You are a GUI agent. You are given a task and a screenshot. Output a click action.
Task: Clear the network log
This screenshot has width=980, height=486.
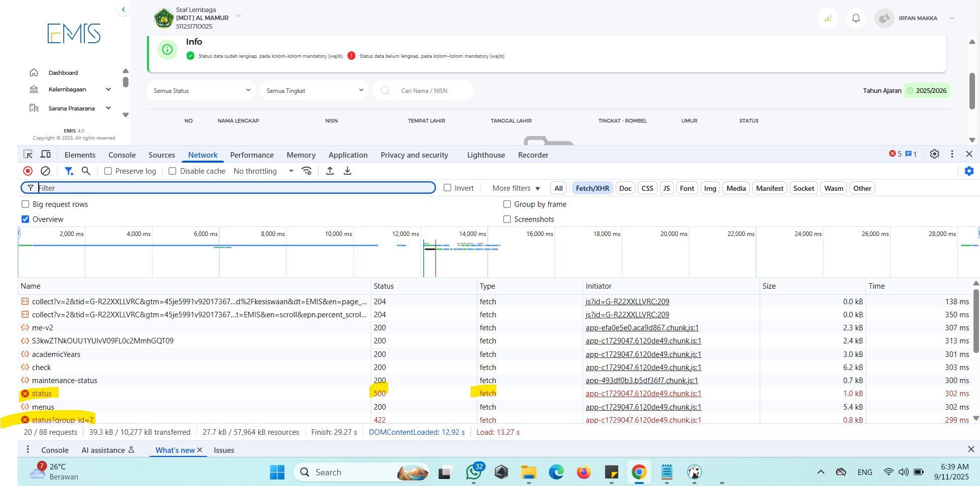(45, 171)
